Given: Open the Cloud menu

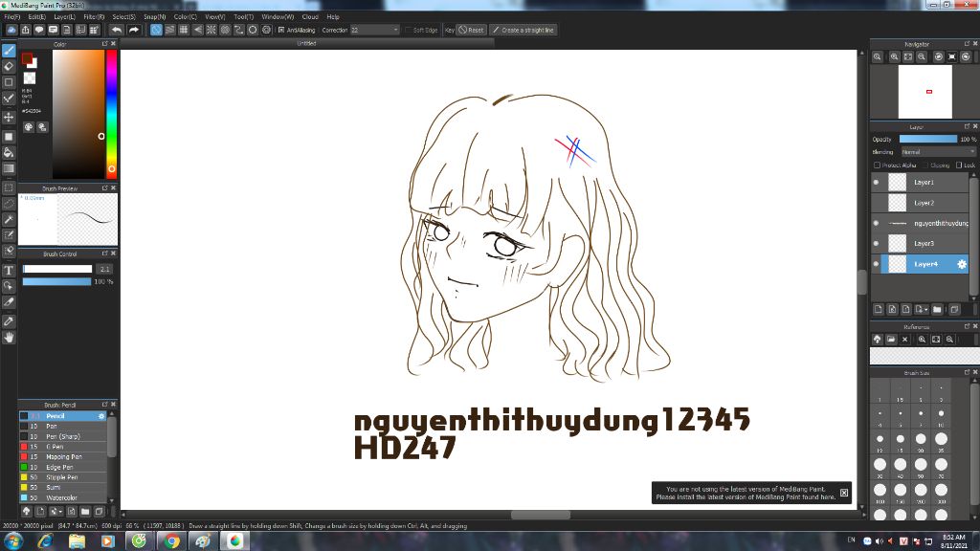Looking at the screenshot, I should [310, 17].
